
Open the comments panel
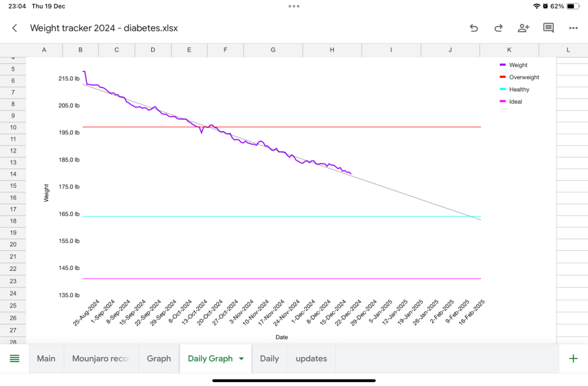coord(548,28)
